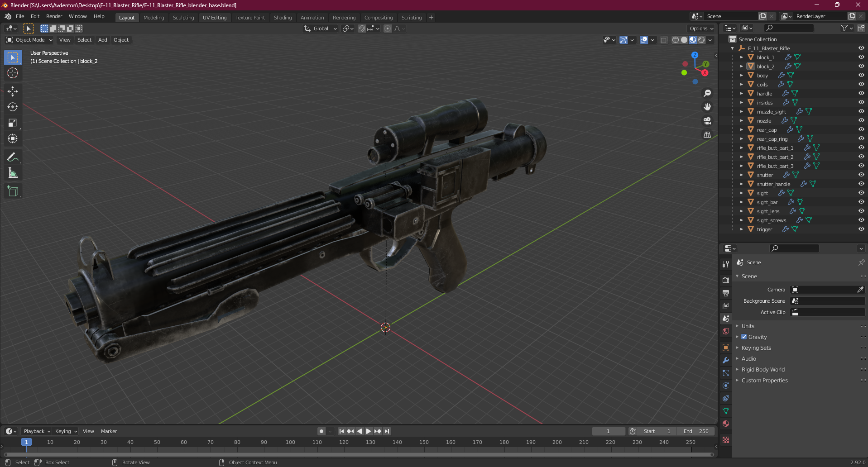The height and width of the screenshot is (467, 868).
Task: Switch to wireframe viewport shading
Action: tap(676, 40)
